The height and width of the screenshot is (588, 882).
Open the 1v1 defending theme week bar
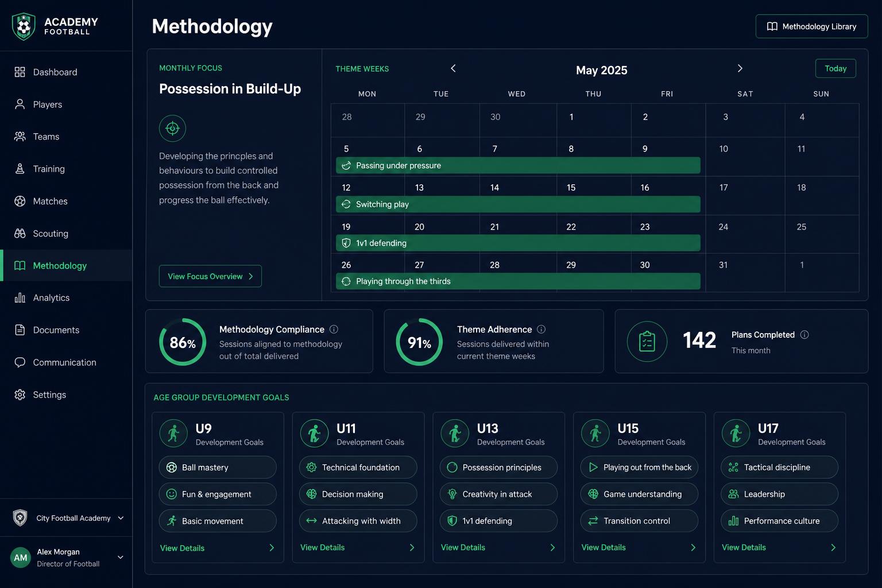[518, 243]
